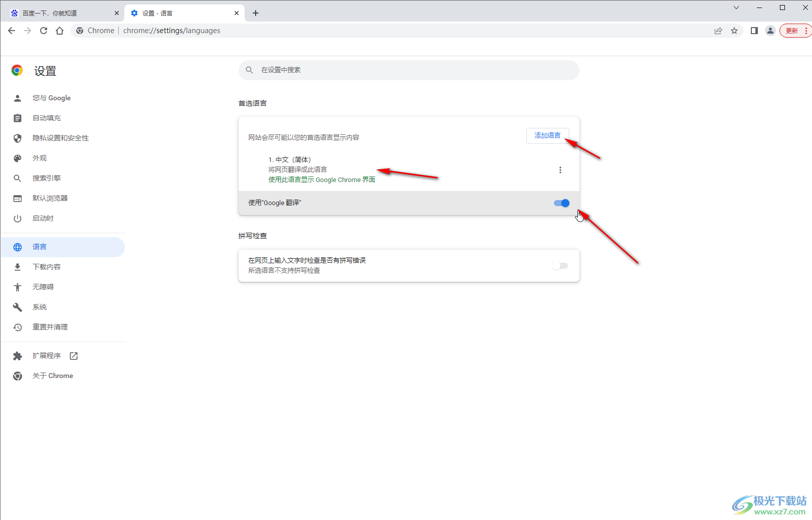The height and width of the screenshot is (520, 812).
Task: Click the magnifier icon beside 搜索引擎
Action: [x=18, y=178]
